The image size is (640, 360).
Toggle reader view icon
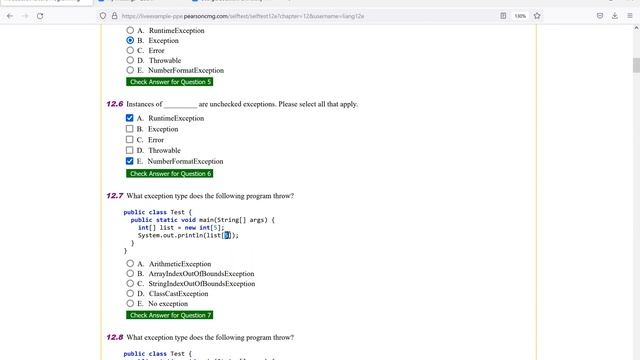[503, 16]
